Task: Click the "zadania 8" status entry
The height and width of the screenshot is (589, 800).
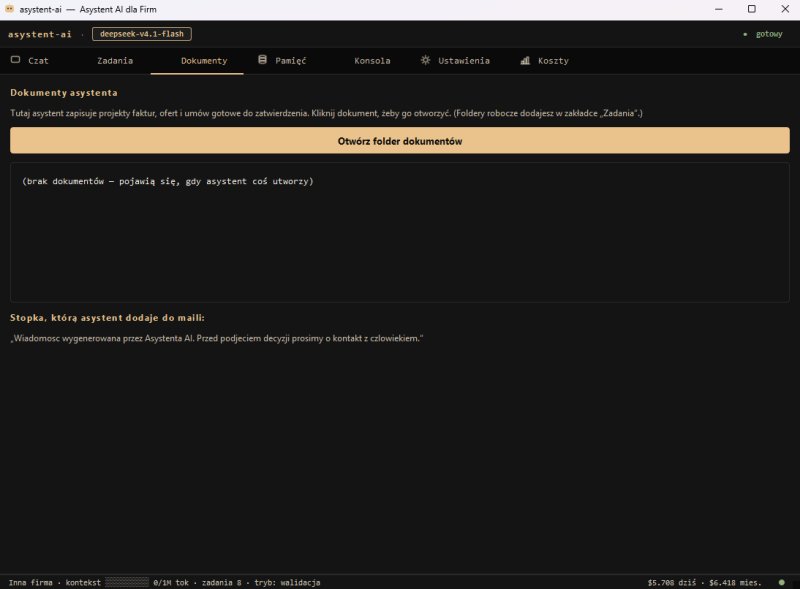Action: (x=221, y=582)
